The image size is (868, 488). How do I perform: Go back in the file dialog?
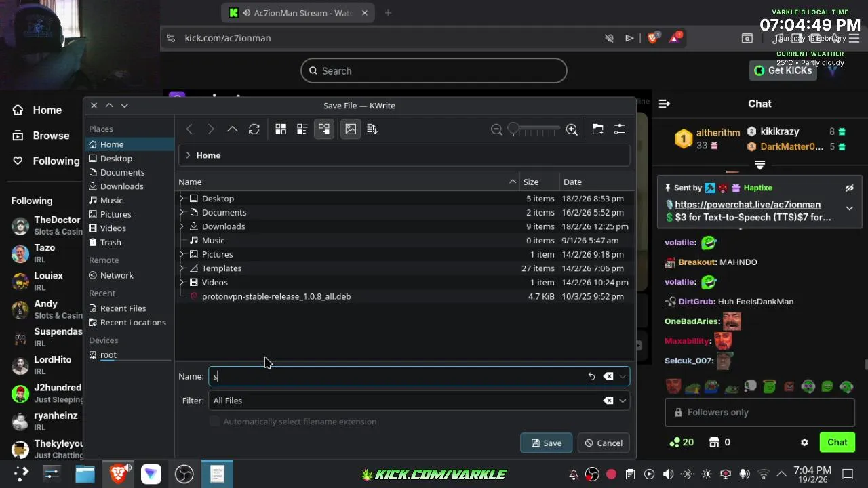pos(189,129)
